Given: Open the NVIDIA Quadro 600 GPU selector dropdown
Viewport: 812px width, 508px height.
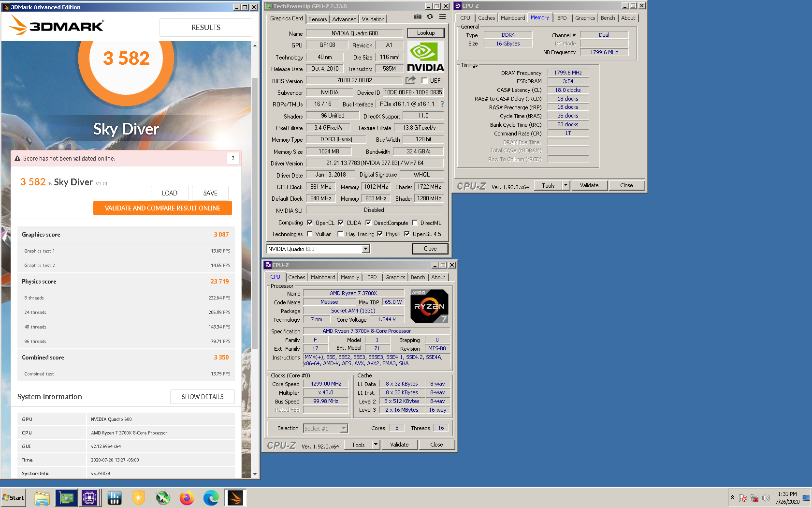Looking at the screenshot, I should pos(366,249).
